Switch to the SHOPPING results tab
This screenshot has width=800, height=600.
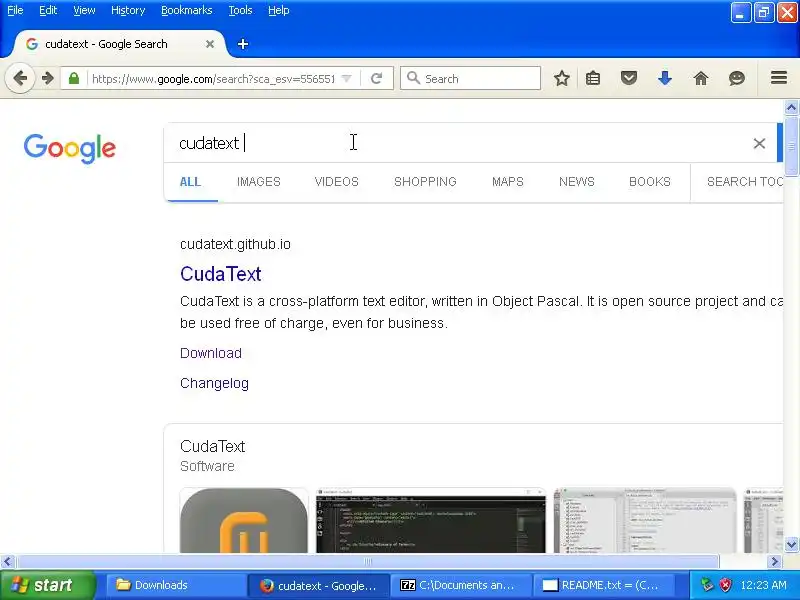tap(425, 182)
